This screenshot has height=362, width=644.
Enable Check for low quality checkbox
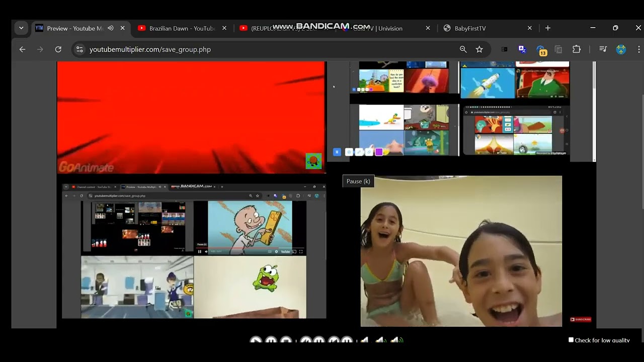tap(571, 340)
